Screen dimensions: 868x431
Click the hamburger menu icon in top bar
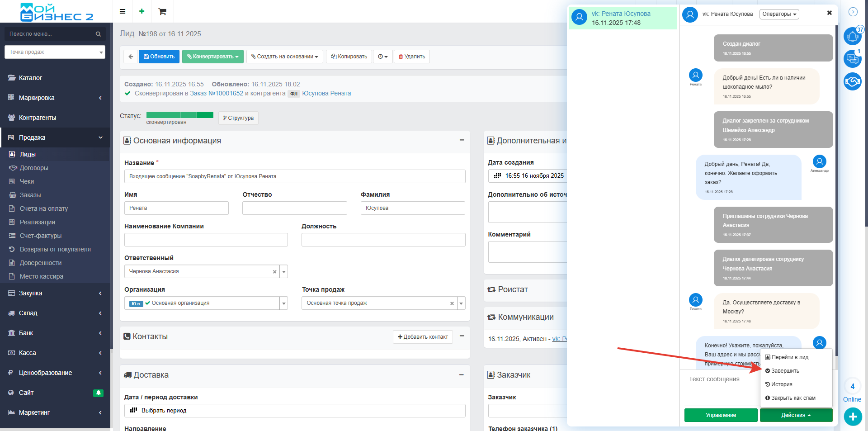[123, 11]
